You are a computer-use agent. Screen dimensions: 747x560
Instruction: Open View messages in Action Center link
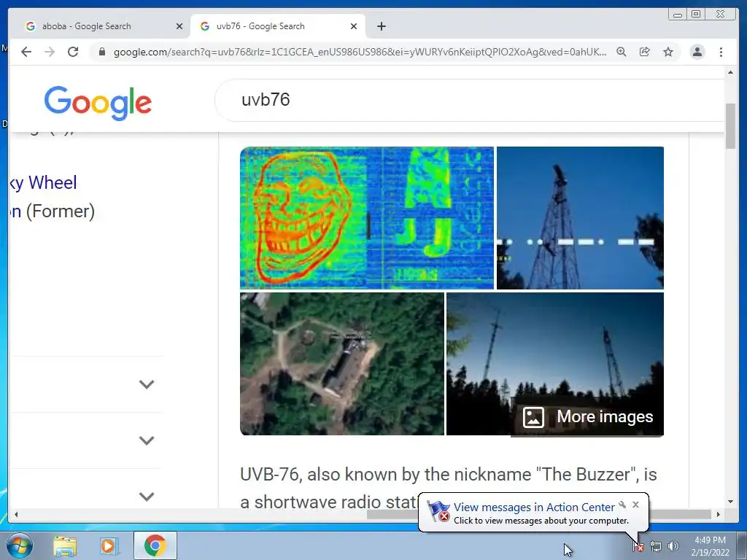click(x=534, y=507)
